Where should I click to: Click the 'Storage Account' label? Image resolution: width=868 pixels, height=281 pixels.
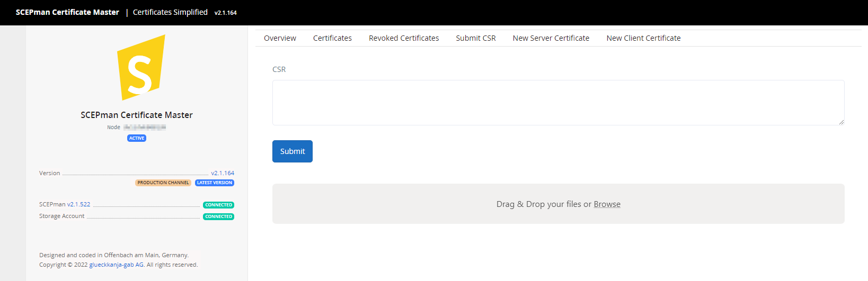pos(61,216)
